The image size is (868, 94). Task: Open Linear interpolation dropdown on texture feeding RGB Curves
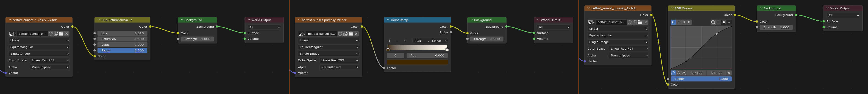point(618,29)
